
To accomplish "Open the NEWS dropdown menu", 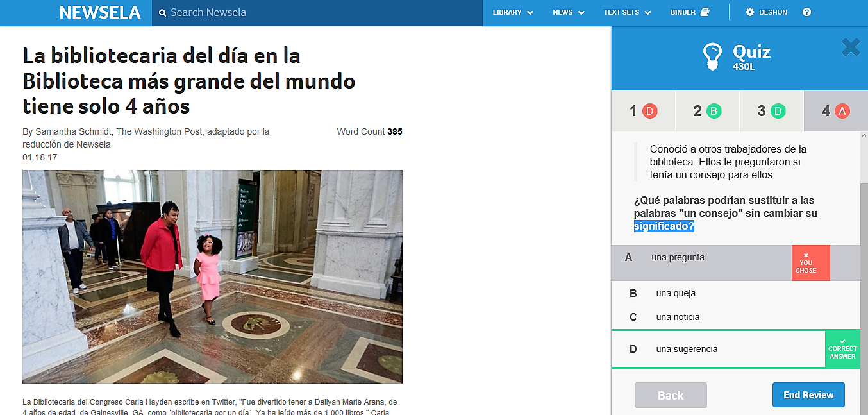I will tap(567, 12).
